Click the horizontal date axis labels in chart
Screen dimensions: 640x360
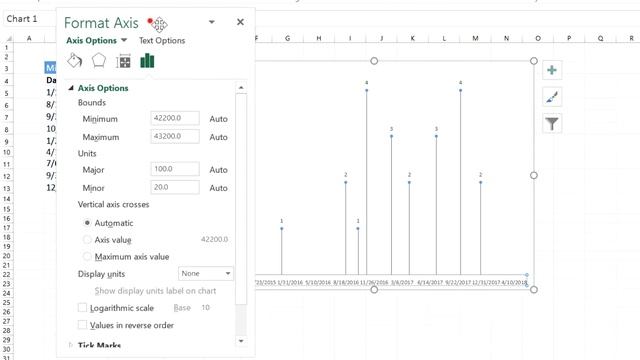coord(391,282)
